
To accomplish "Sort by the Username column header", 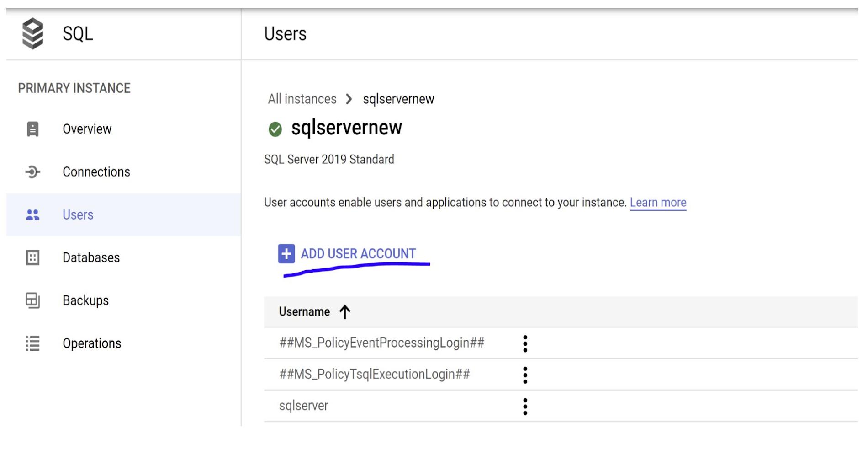I will click(304, 312).
